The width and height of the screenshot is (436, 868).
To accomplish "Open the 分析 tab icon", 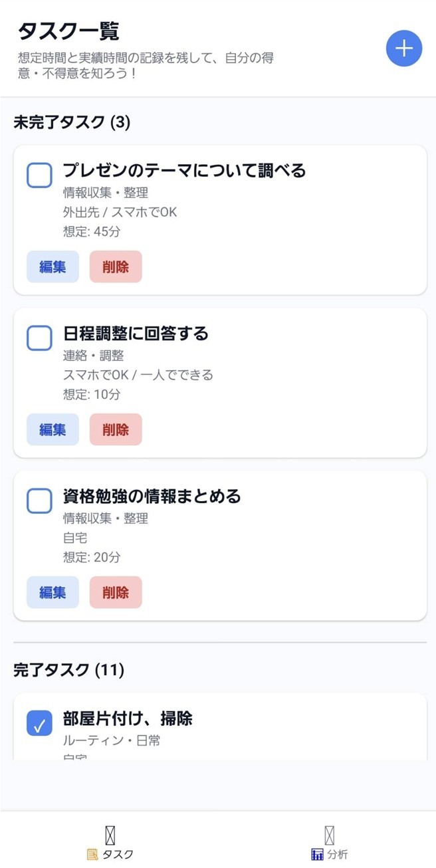I will 329,836.
